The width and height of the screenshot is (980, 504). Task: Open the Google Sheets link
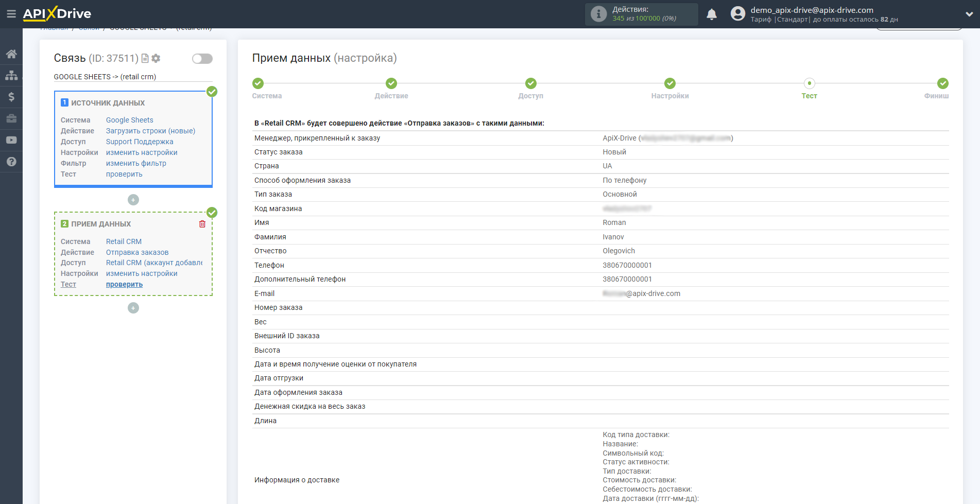(x=130, y=120)
